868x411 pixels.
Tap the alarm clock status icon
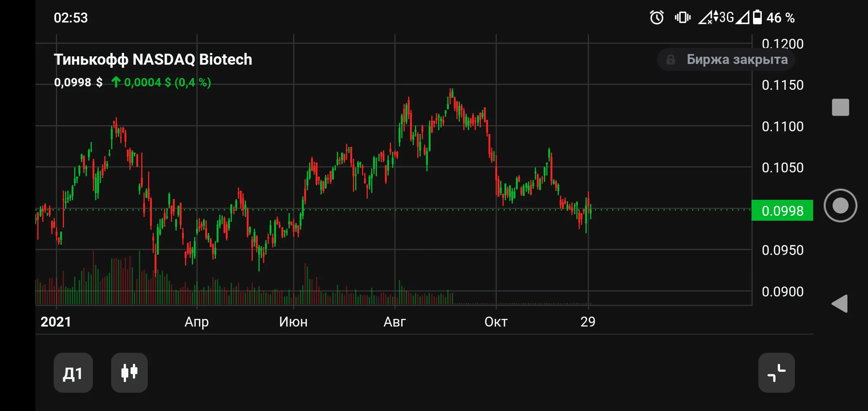point(657,18)
